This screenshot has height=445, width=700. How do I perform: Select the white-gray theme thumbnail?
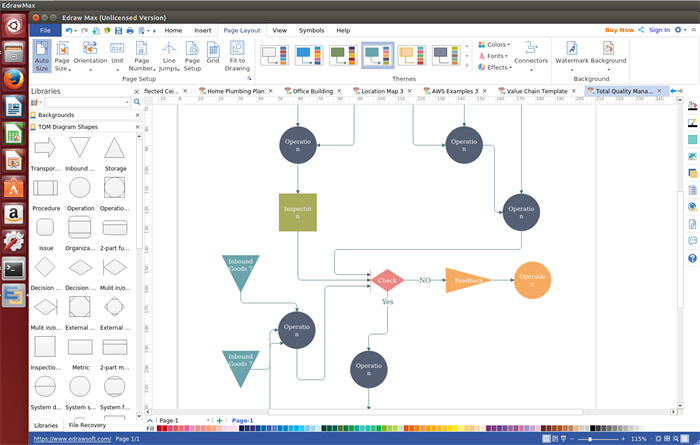(x=274, y=56)
